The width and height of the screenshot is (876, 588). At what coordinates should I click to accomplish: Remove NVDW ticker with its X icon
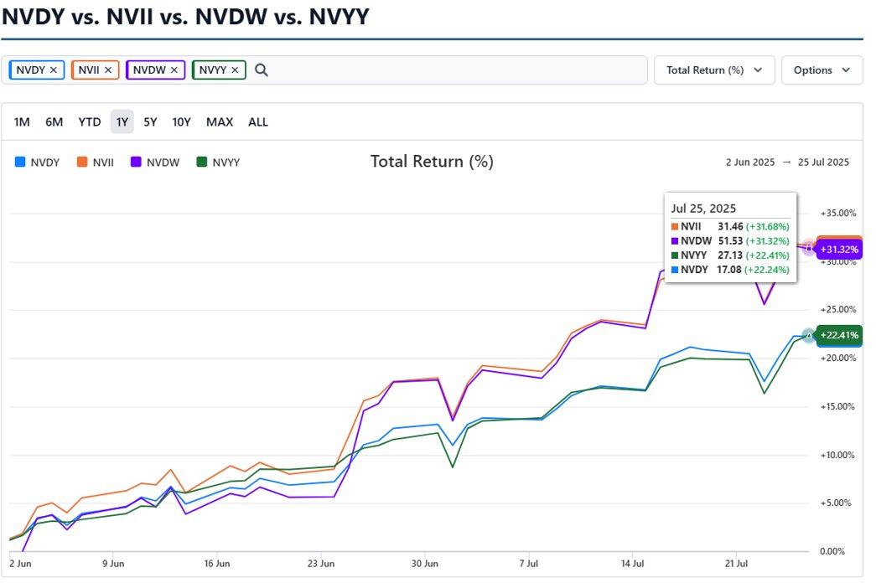tap(174, 70)
